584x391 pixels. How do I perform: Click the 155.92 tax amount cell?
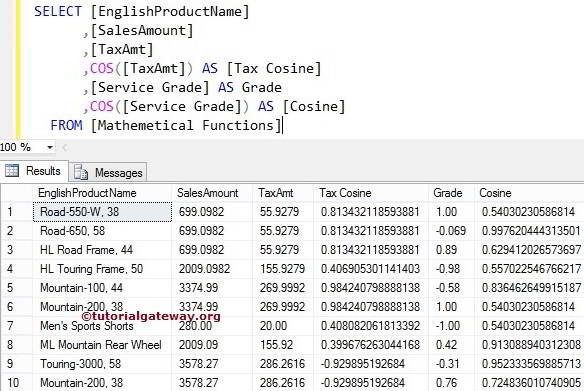coord(283,345)
